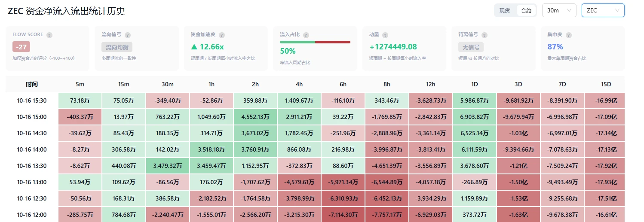This screenshot has width=644, height=222.
Task: Open help icon next to 背离信号
Action: pos(485,35)
